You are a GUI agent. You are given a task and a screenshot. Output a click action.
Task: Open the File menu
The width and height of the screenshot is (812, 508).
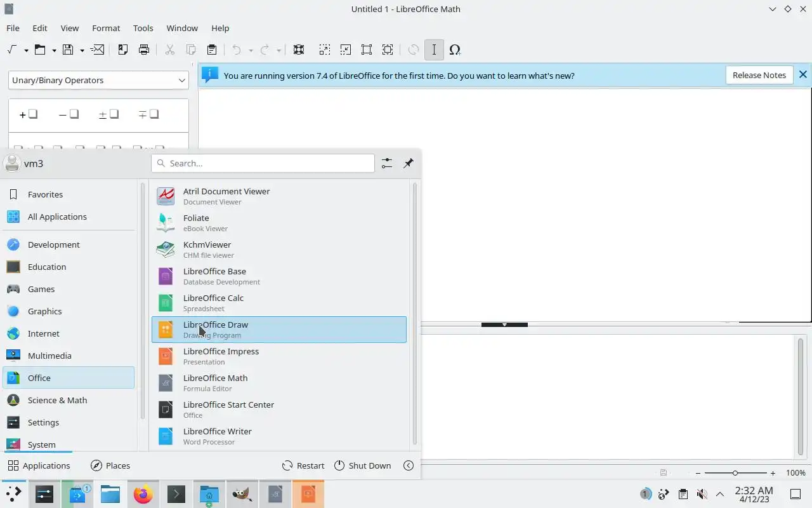(13, 28)
